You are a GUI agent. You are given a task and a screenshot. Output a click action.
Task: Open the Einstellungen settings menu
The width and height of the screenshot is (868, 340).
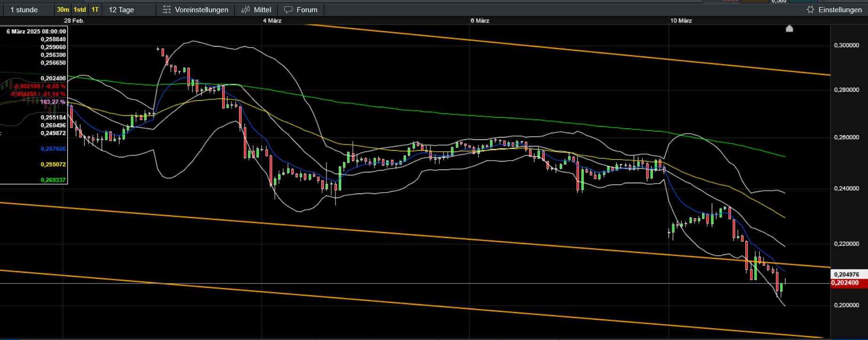click(834, 9)
